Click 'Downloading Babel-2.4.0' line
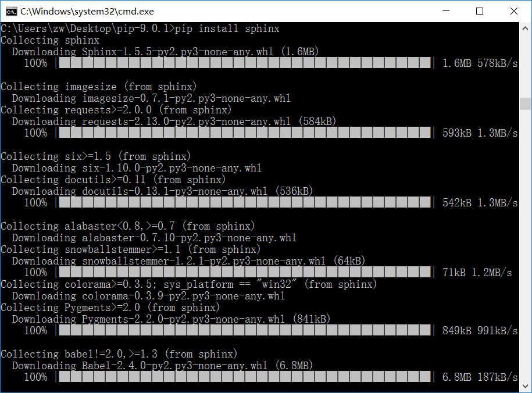Screen dimensions: 532x393 click(163, 365)
